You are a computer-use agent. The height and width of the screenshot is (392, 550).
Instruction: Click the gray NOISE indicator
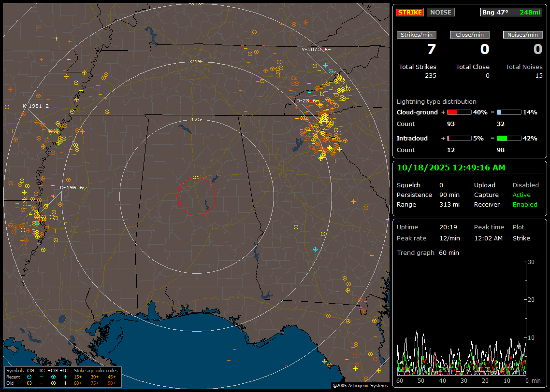click(x=440, y=13)
